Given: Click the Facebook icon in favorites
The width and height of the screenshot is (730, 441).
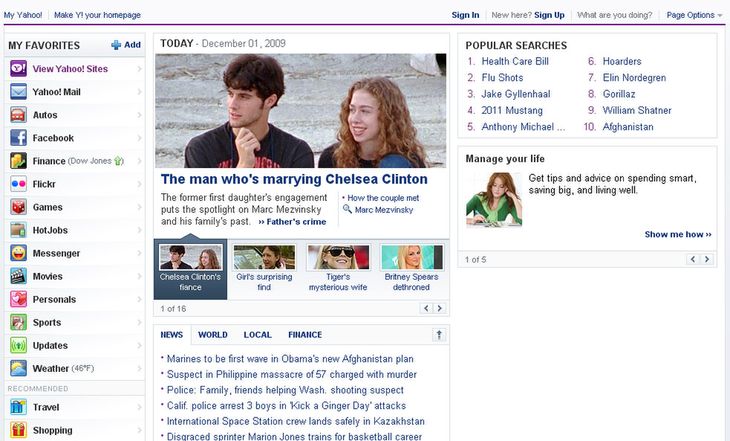Looking at the screenshot, I should click(18, 138).
